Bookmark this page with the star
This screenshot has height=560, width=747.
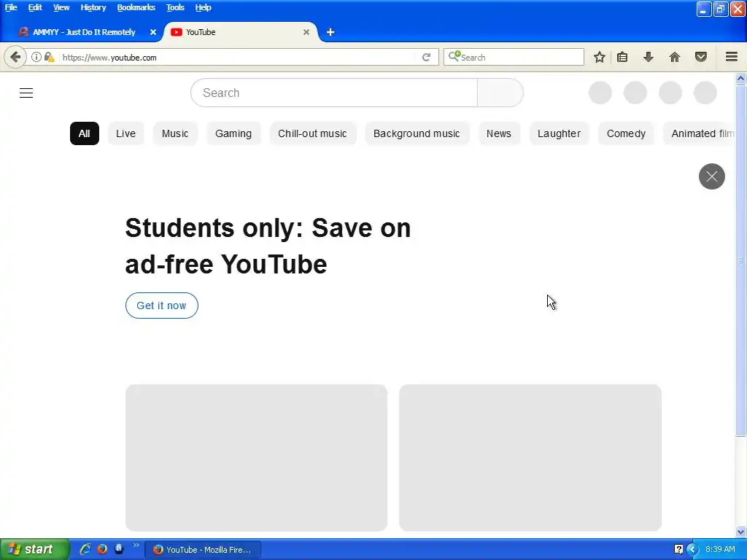600,57
